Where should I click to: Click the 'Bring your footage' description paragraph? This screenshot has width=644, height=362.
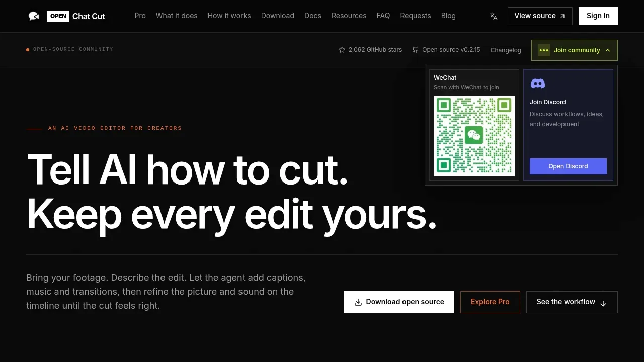[x=166, y=292]
